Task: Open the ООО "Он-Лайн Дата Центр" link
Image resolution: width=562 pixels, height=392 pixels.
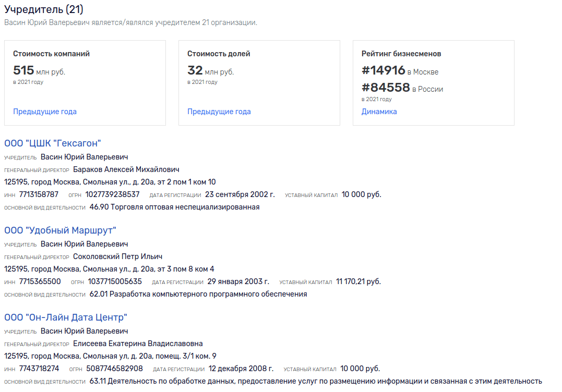Action: coord(66,317)
